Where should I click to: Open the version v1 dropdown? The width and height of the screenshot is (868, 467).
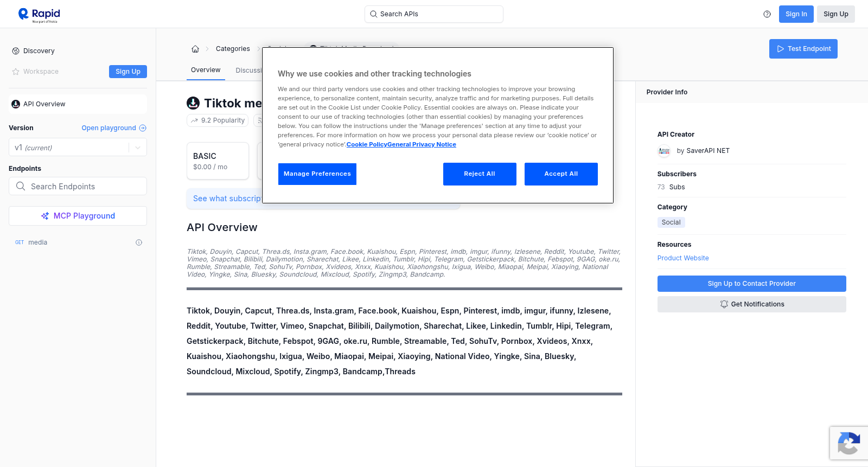[78, 148]
